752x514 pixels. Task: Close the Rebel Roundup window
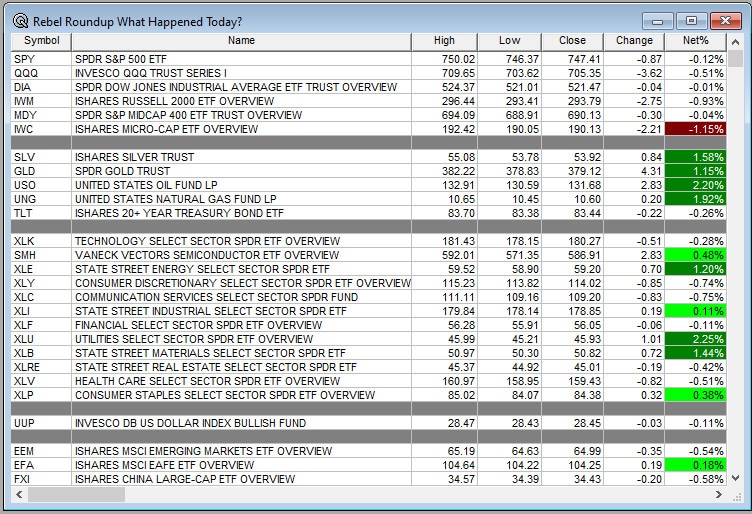(x=725, y=21)
